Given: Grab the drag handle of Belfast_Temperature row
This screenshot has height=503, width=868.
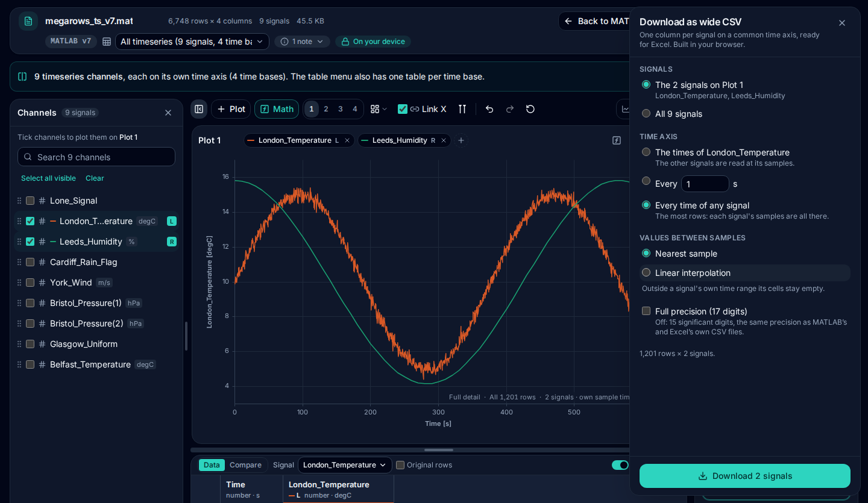Looking at the screenshot, I should (x=19, y=364).
